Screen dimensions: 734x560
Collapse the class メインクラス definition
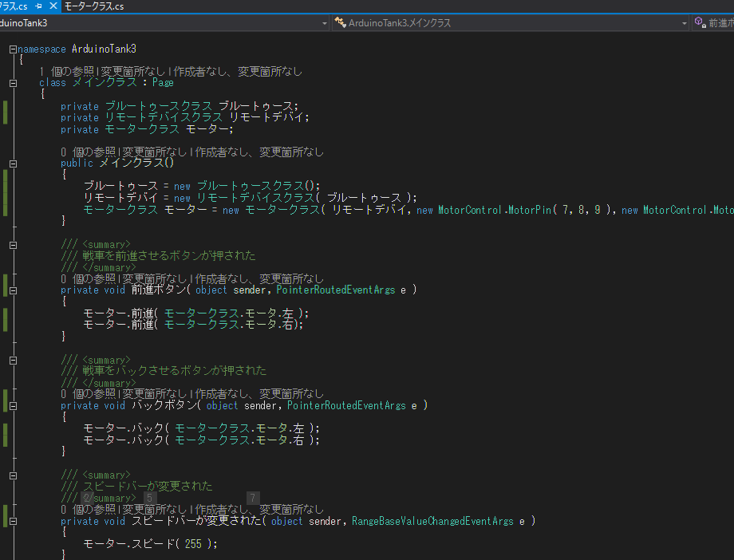point(13,83)
